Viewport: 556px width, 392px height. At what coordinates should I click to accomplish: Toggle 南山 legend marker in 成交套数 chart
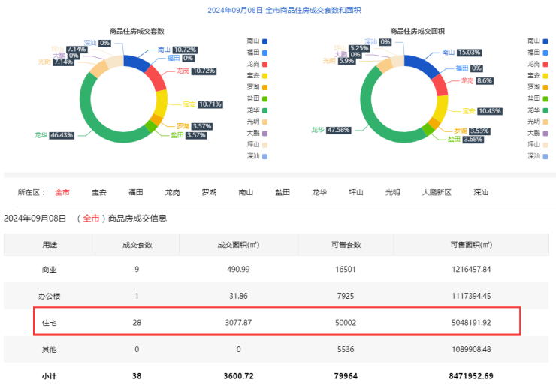click(x=264, y=41)
